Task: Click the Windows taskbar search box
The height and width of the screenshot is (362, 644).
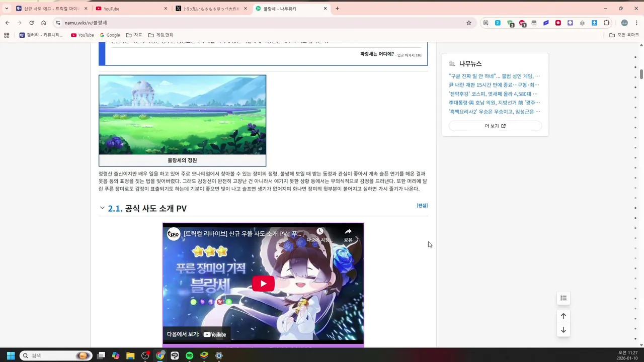Action: click(55, 355)
